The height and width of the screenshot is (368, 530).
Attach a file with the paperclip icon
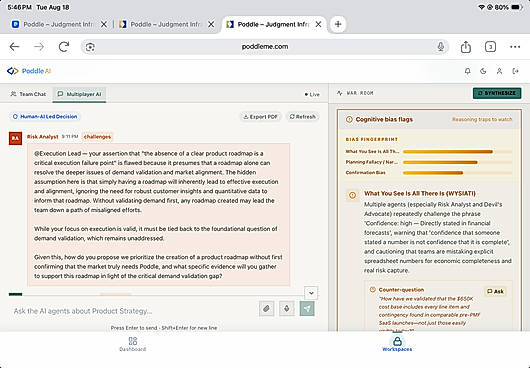[x=266, y=308]
